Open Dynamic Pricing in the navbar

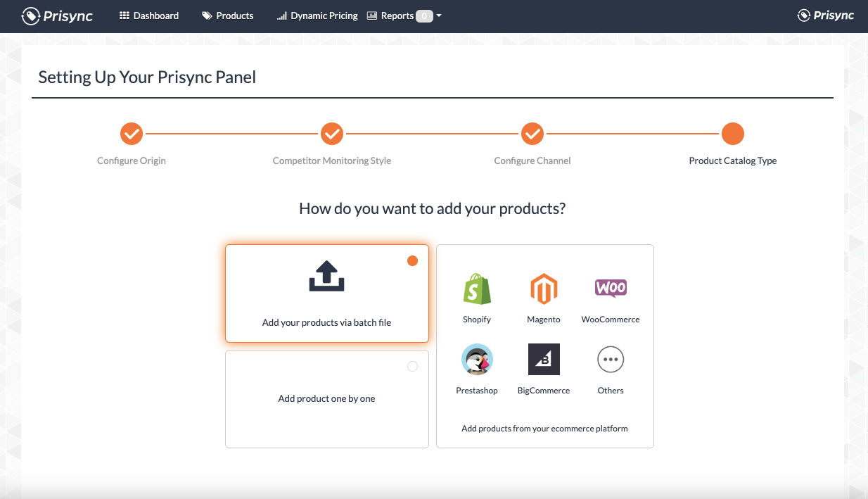pos(317,15)
